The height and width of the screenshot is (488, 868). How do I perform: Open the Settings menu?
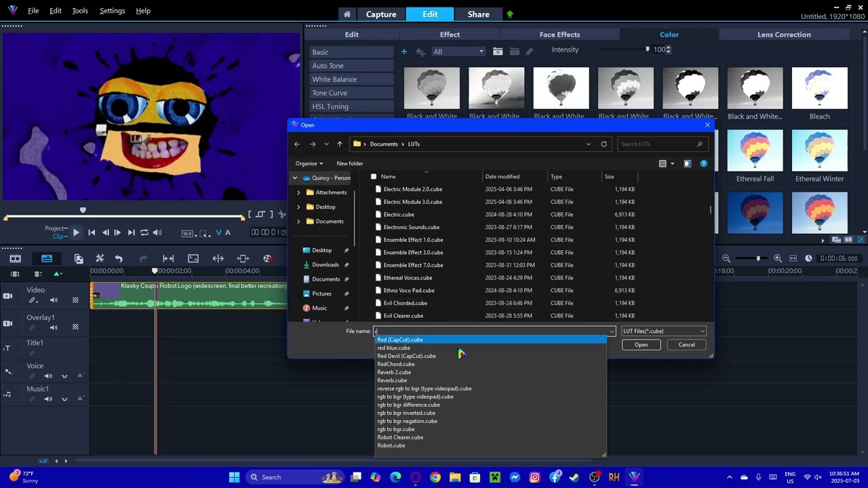112,11
